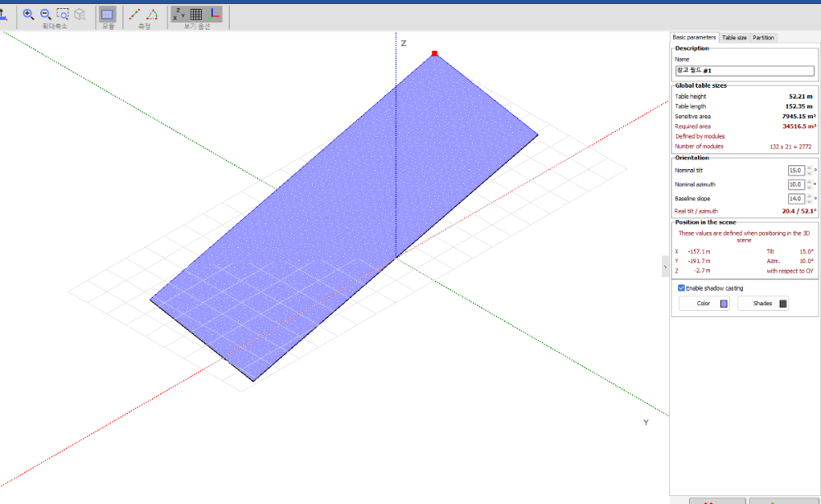Click the 3D cube view icon

point(80,14)
